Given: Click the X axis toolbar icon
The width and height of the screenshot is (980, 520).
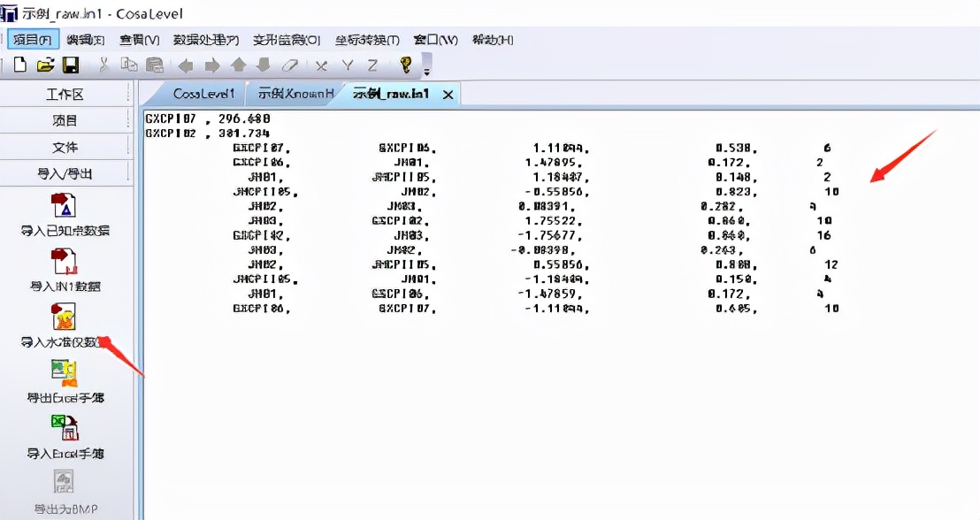Looking at the screenshot, I should tap(321, 65).
